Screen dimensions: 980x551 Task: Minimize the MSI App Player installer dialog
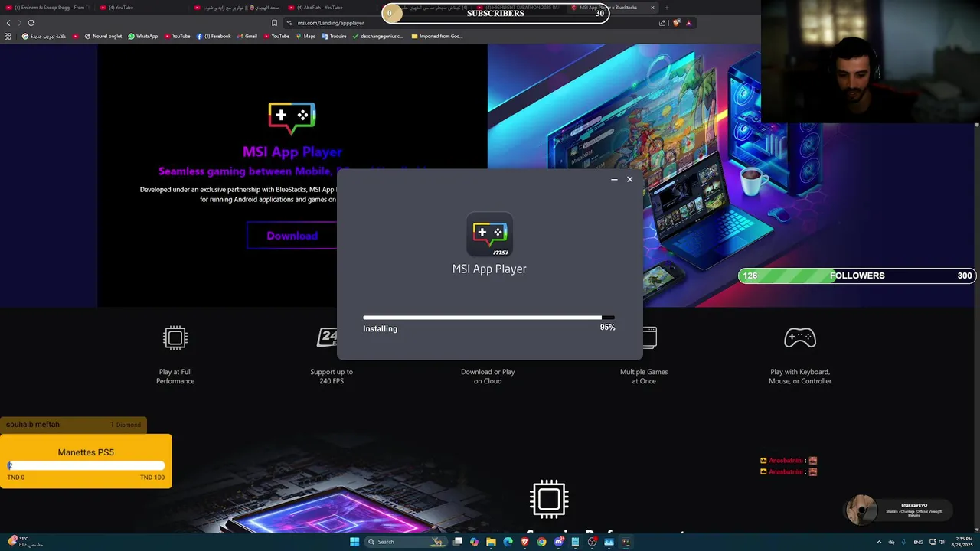614,180
